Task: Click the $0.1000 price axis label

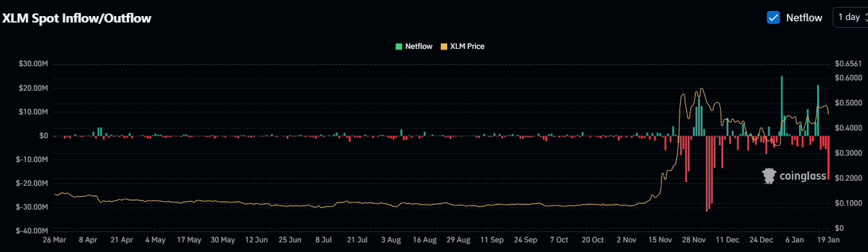Action: point(847,203)
